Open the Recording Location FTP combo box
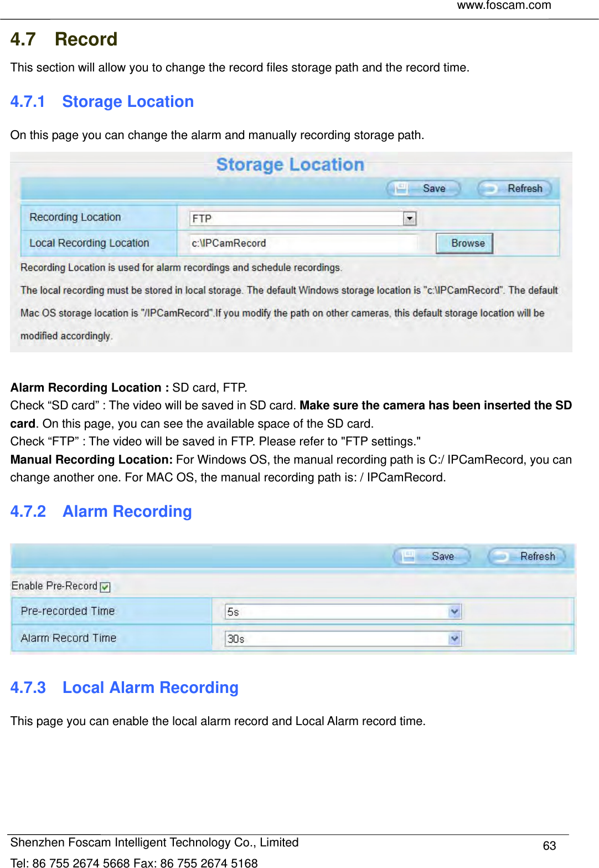 click(302, 218)
